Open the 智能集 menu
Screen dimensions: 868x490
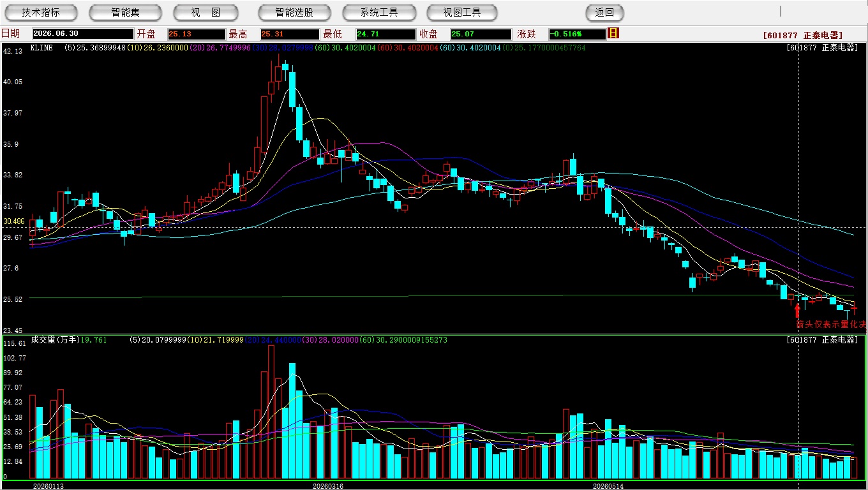125,12
